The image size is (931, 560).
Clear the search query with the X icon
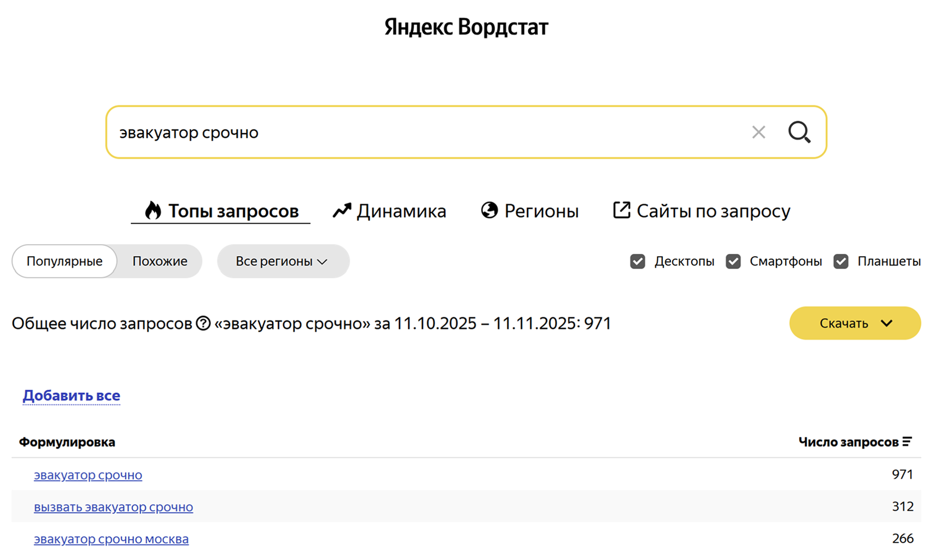pos(758,132)
